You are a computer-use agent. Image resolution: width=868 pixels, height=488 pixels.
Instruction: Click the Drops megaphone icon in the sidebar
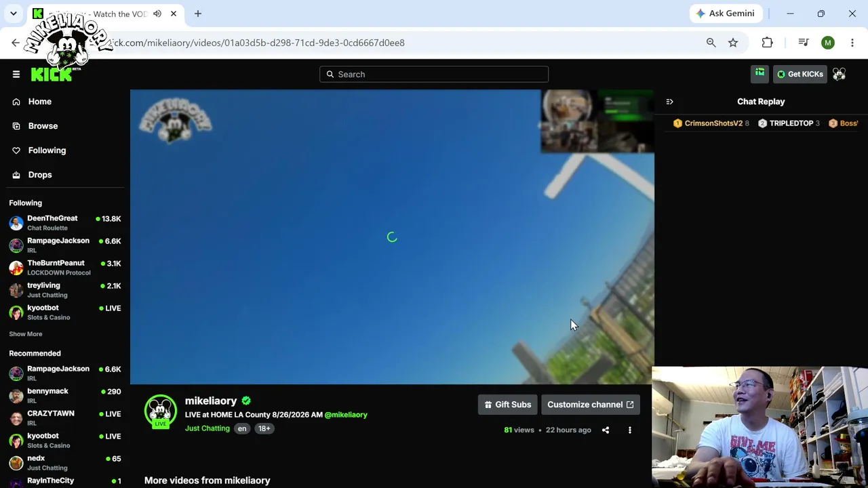[16, 175]
